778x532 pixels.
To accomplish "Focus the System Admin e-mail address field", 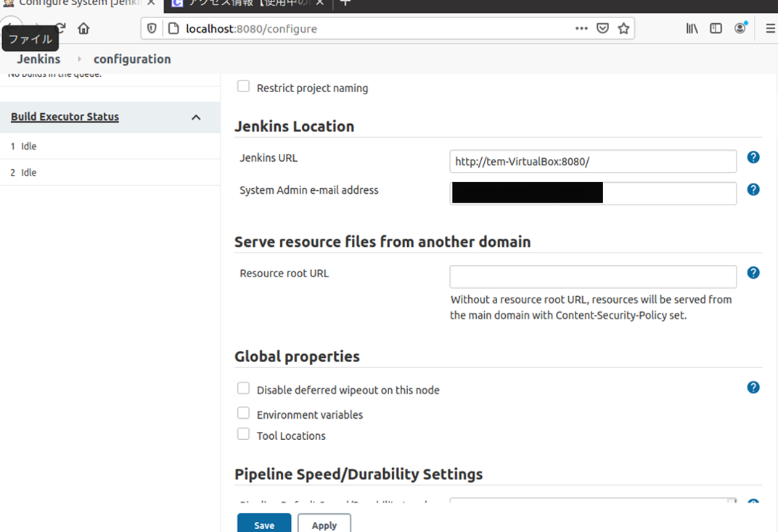I will (x=593, y=193).
